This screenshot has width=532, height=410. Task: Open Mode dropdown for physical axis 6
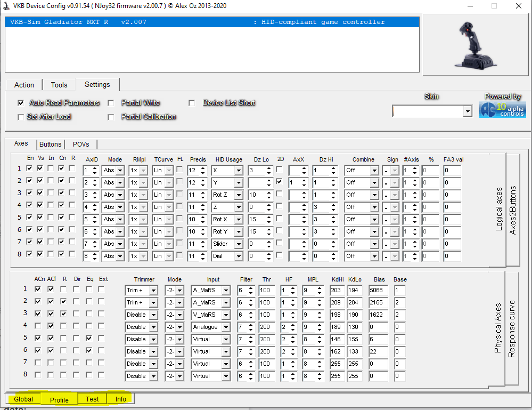coord(180,351)
